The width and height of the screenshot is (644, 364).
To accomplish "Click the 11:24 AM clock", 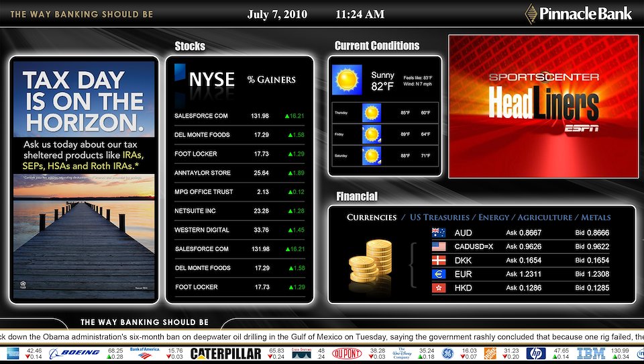I will coord(360,14).
